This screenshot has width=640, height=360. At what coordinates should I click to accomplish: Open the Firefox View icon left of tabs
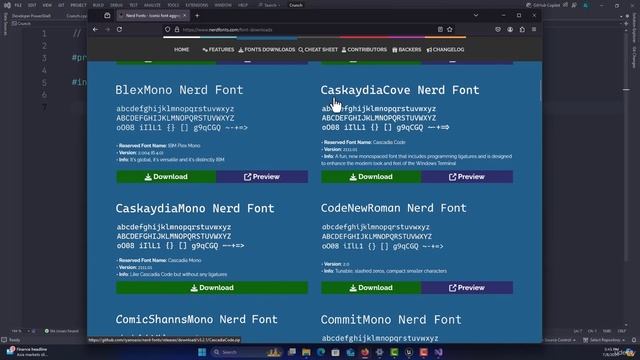(107, 16)
